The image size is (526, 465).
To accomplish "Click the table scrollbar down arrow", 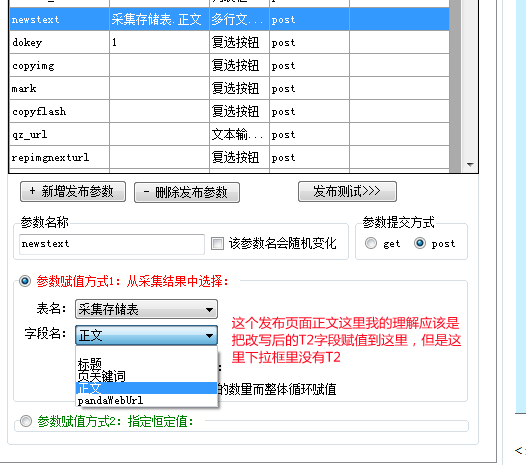I will tap(470, 164).
